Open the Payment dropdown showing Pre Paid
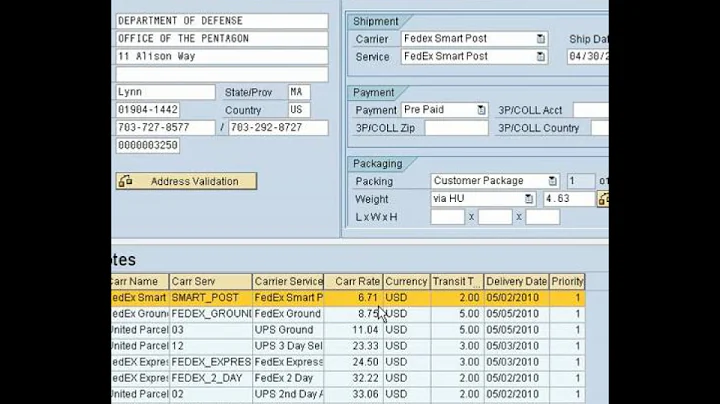 tap(481, 110)
